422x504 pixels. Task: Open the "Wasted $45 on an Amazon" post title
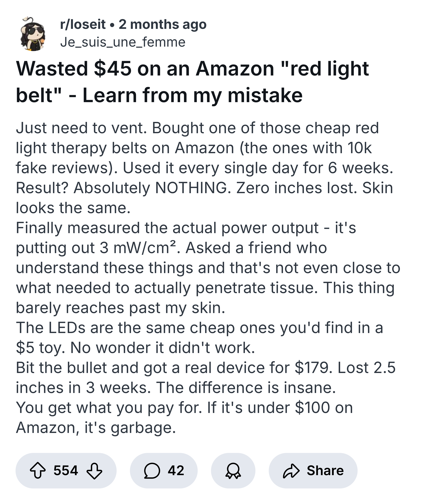click(192, 82)
